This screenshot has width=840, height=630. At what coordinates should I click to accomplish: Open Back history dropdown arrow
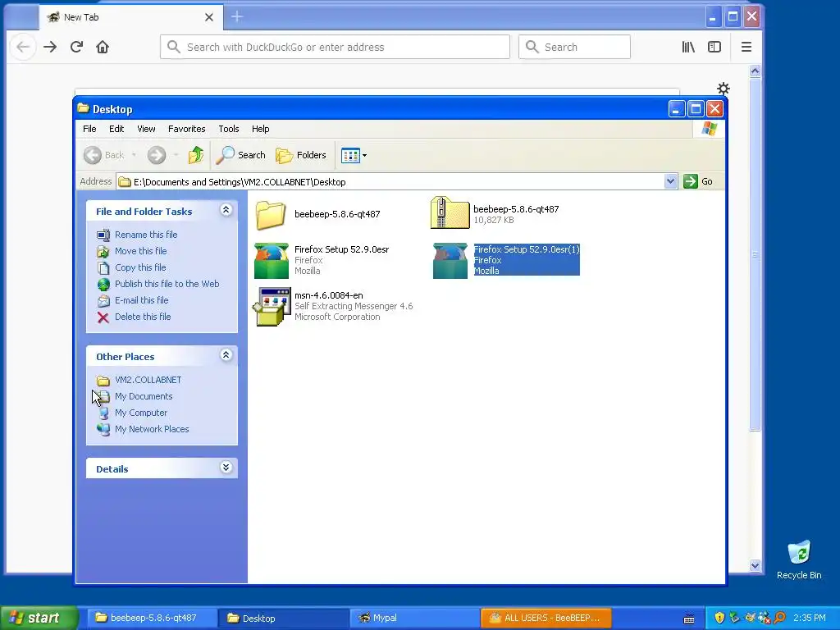[x=134, y=155]
